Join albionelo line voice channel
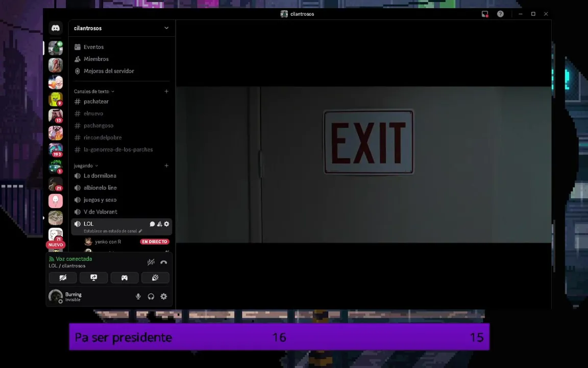Viewport: 588px width, 368px height. (x=121, y=188)
